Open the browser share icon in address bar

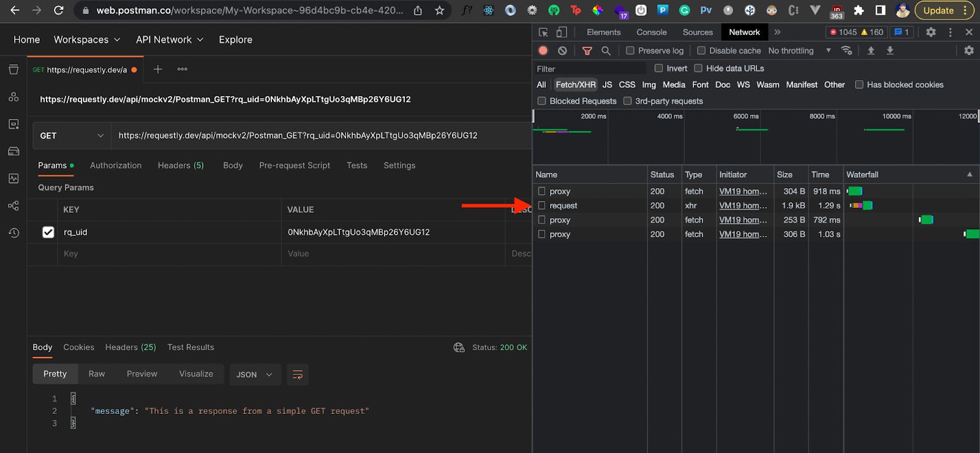click(418, 10)
